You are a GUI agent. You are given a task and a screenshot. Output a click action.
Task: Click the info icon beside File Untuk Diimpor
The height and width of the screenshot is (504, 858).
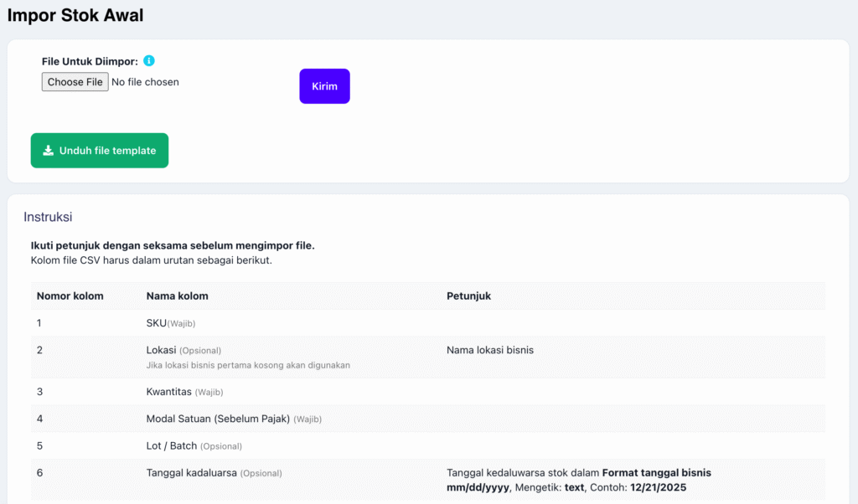(149, 61)
